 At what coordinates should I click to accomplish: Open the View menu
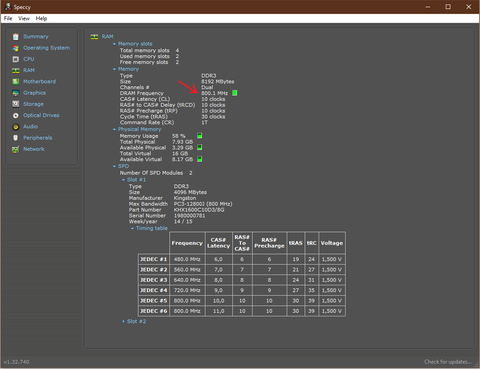pos(24,18)
